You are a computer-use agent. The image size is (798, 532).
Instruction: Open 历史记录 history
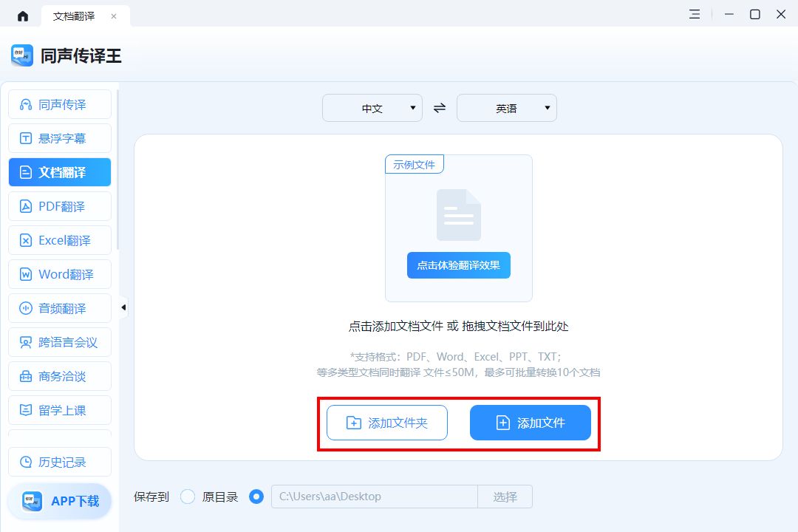[x=60, y=462]
